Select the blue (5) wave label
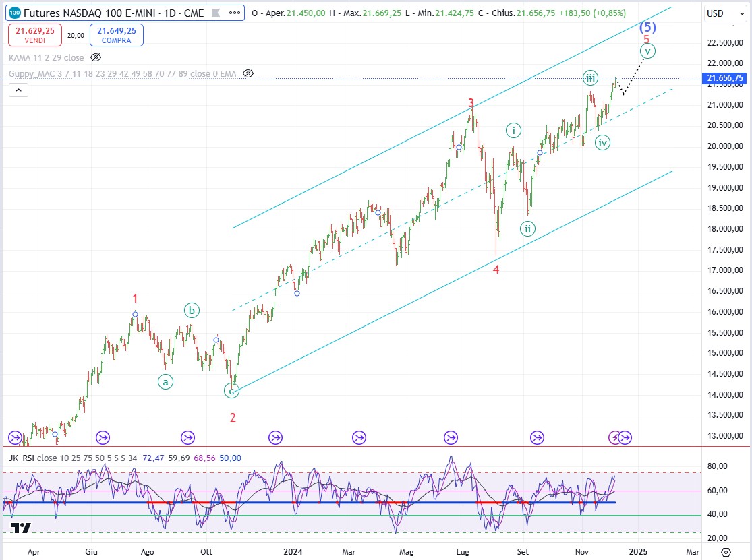Viewport: 752px width, 560px height. (x=647, y=27)
